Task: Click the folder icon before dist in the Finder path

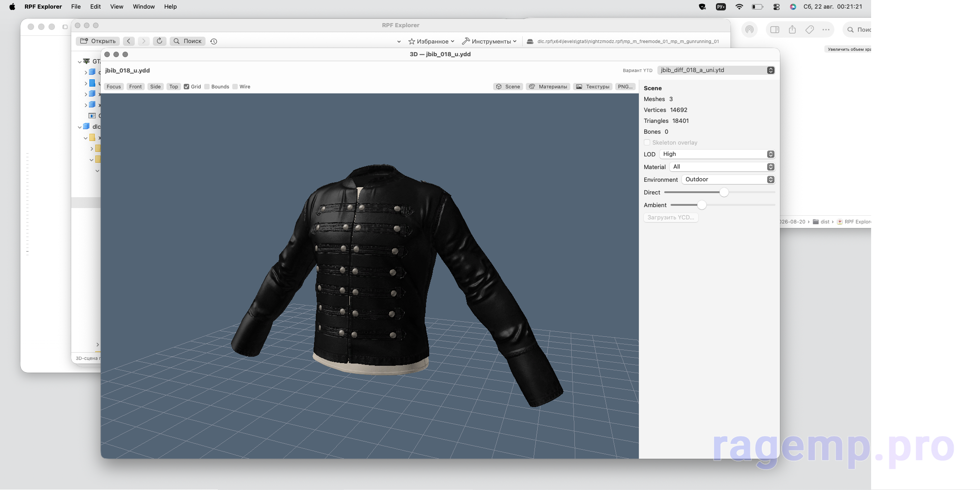Action: coord(816,222)
